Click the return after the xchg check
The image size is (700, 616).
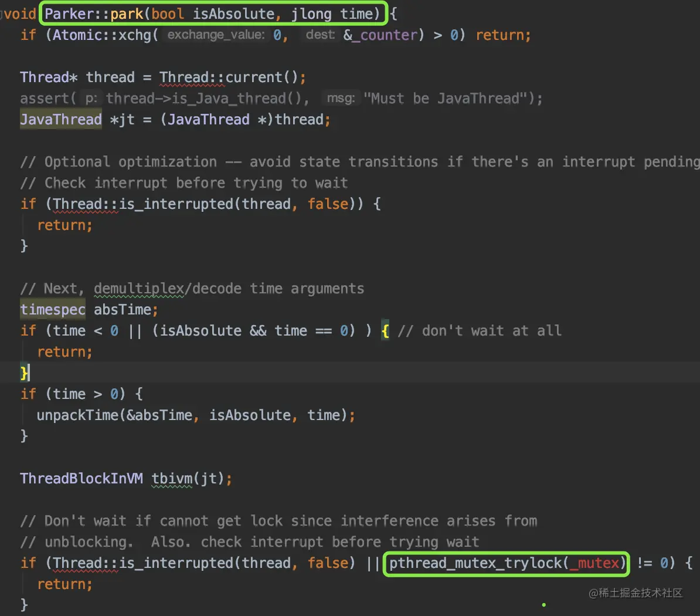[x=503, y=35]
